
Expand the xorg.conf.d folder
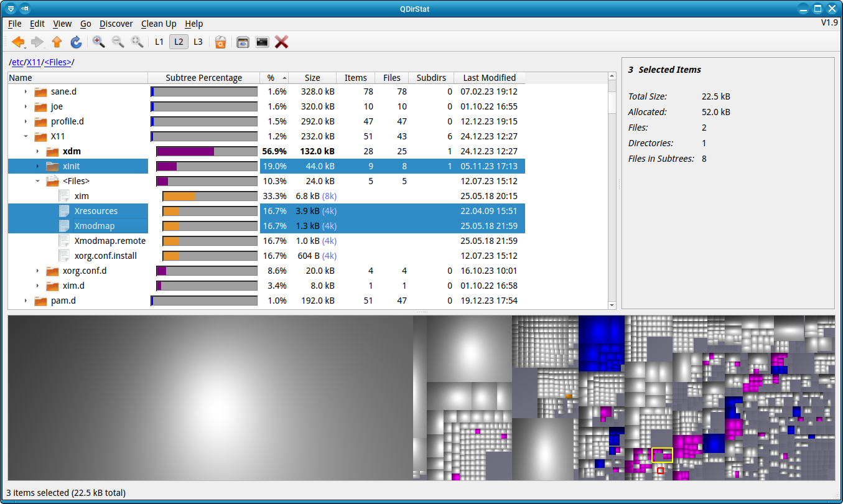click(x=37, y=271)
